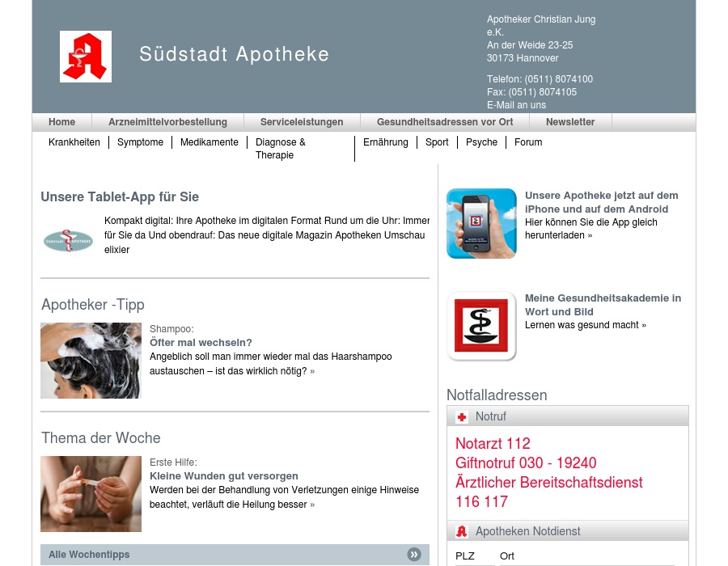Open the shampoo hair wash thumbnail
The image size is (728, 566).
pos(91,361)
